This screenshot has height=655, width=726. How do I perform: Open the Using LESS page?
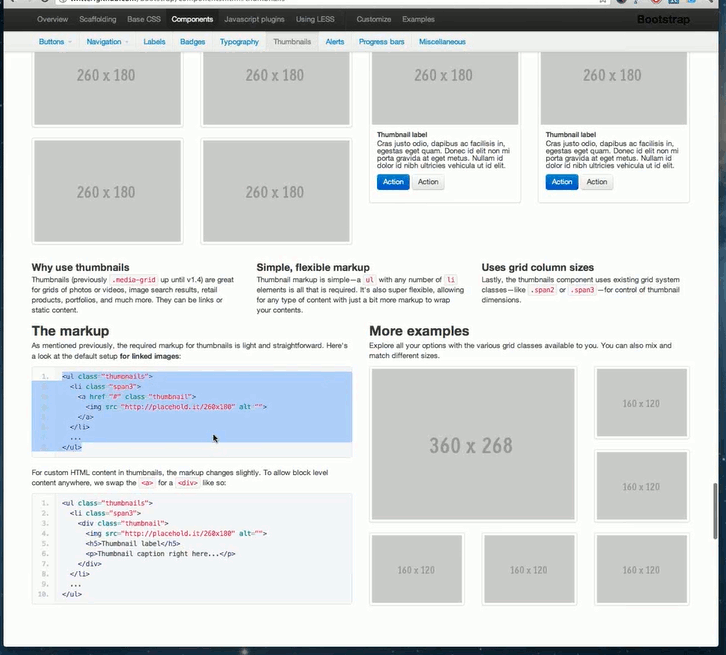point(316,19)
